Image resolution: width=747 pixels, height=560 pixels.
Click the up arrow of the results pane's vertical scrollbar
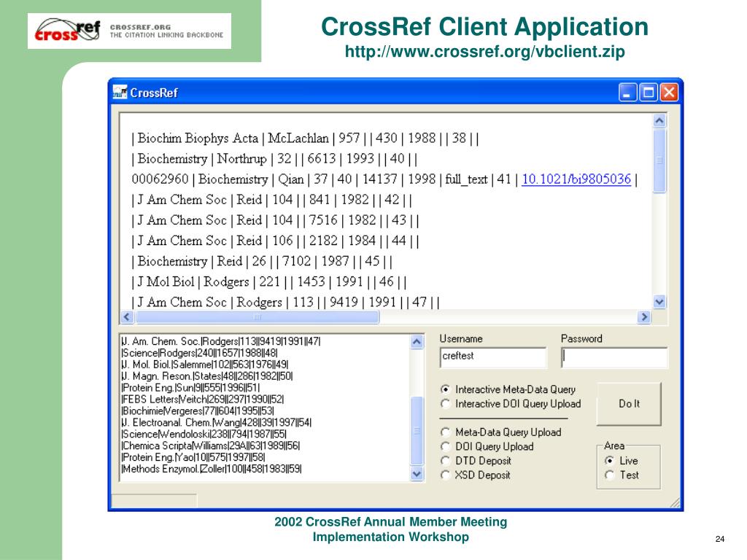coord(659,120)
